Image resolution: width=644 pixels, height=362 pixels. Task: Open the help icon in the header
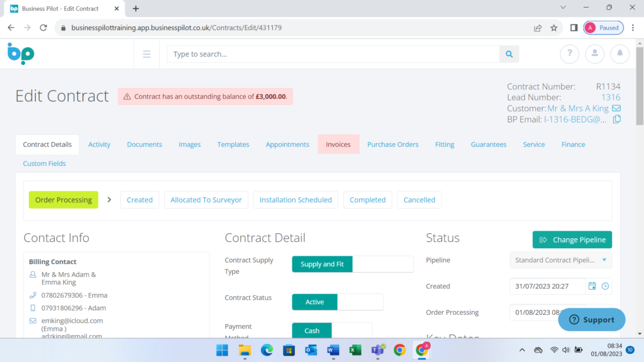(x=569, y=54)
